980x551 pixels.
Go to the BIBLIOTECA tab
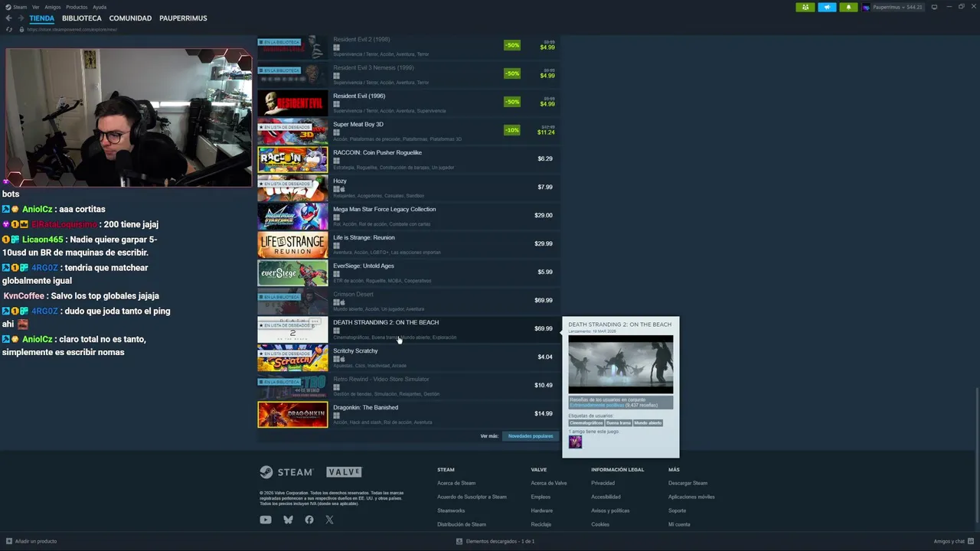(82, 18)
